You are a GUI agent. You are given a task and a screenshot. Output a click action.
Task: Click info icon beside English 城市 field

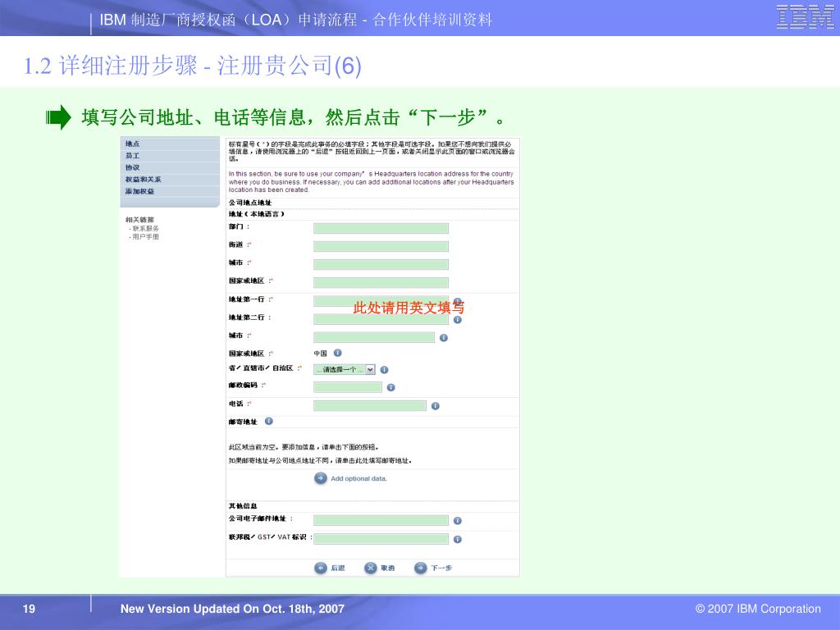444,338
